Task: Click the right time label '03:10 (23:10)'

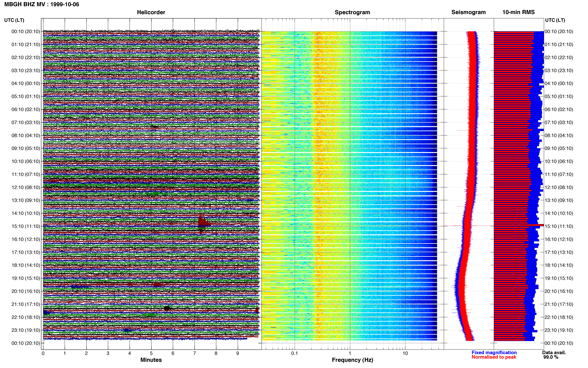Action: click(559, 70)
